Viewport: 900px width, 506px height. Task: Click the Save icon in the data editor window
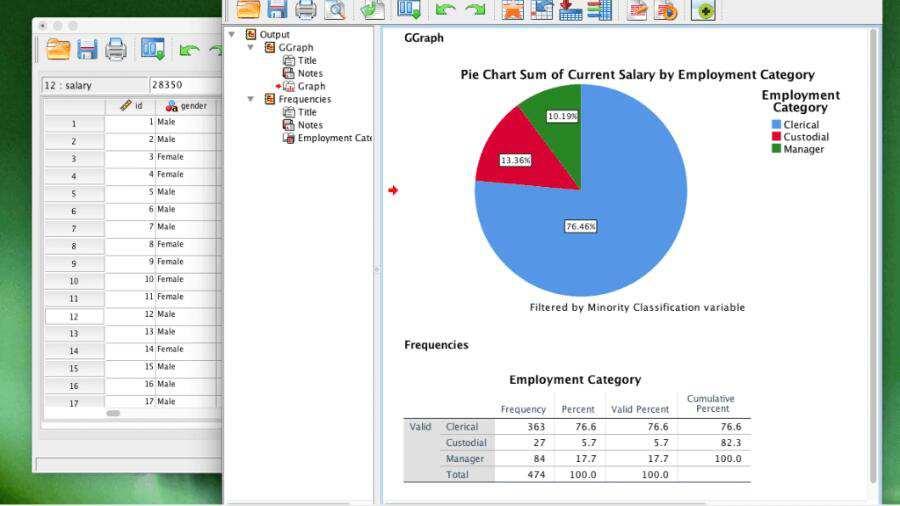[87, 49]
